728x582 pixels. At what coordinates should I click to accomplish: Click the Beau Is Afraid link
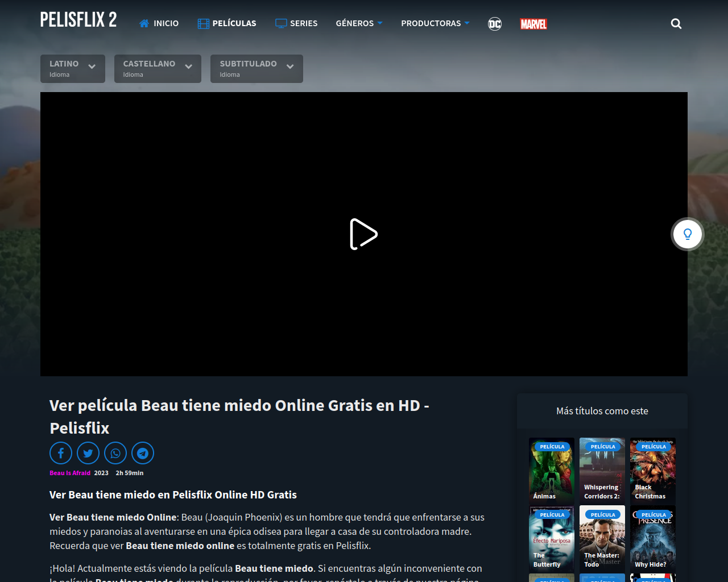pos(70,473)
